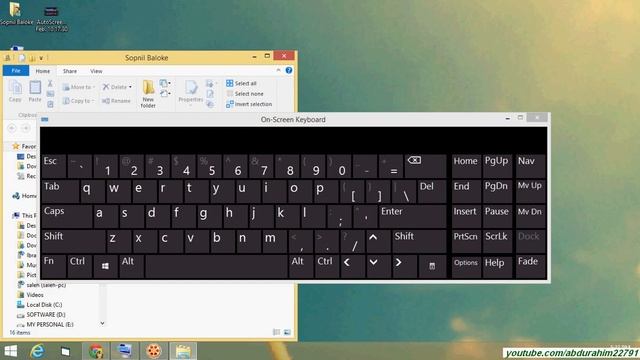Switch to the View ribbon tab

click(x=96, y=71)
